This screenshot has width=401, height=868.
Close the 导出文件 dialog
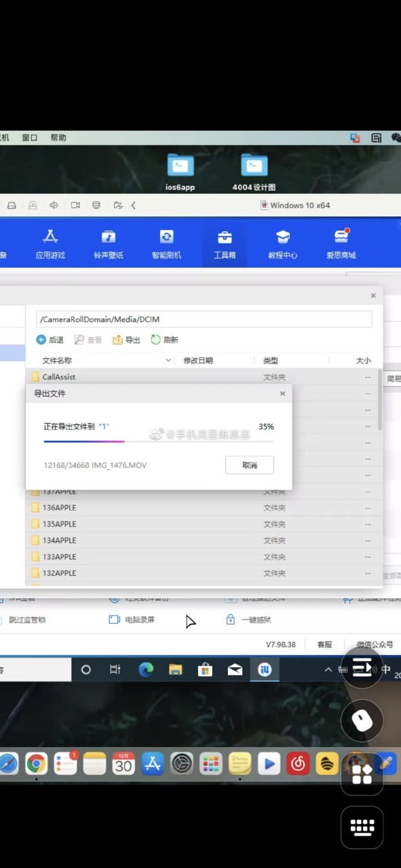click(x=283, y=393)
